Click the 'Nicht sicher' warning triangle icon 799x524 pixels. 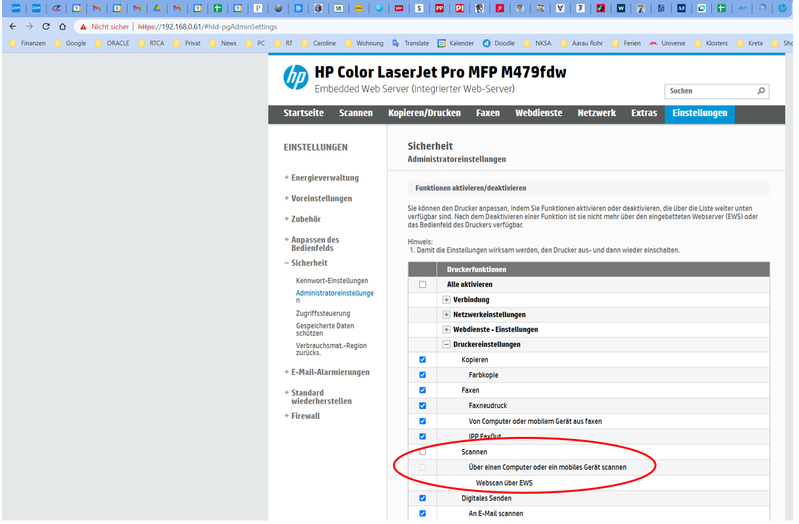coord(83,27)
